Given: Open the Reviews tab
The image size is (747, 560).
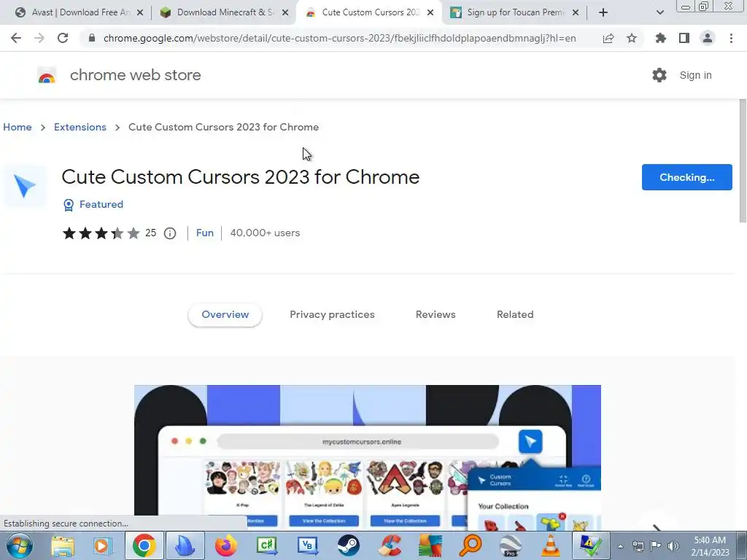Looking at the screenshot, I should pyautogui.click(x=436, y=315).
